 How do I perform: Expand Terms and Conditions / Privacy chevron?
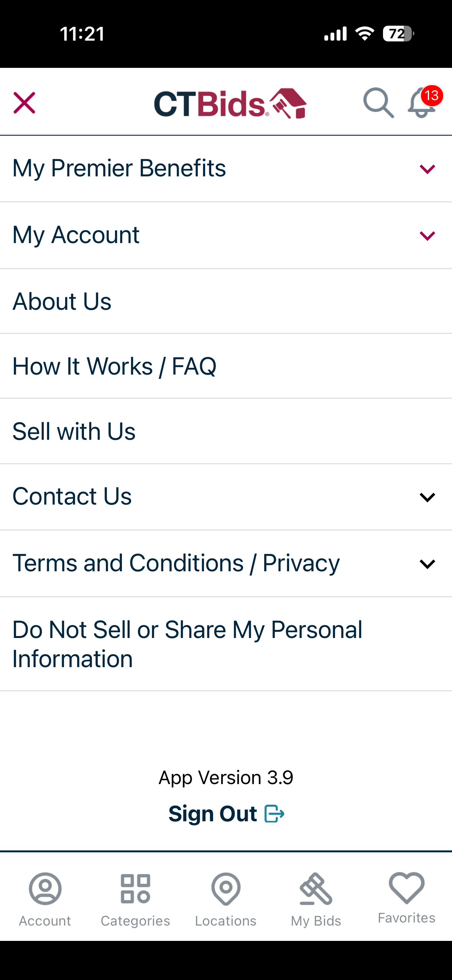tap(427, 564)
